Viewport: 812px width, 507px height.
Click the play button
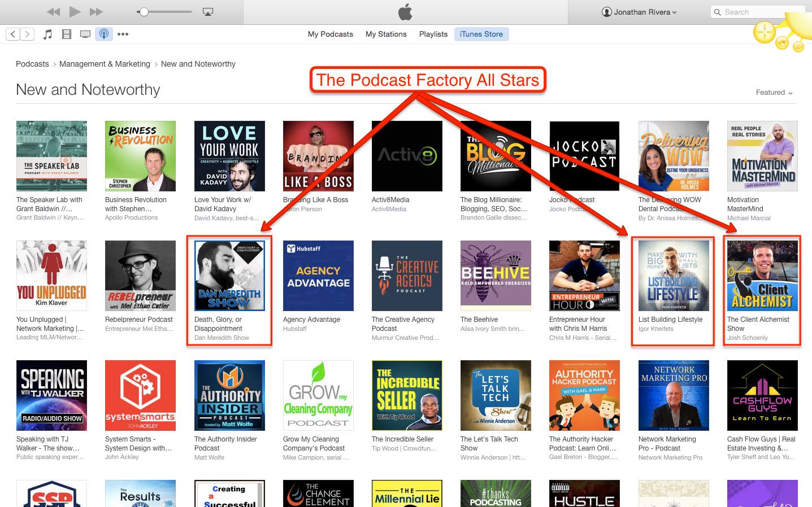[x=75, y=11]
